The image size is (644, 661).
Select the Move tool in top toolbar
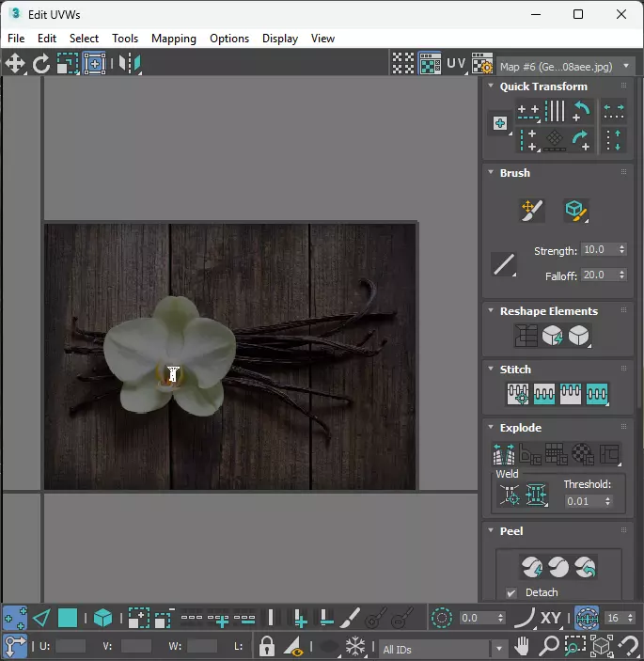15,64
